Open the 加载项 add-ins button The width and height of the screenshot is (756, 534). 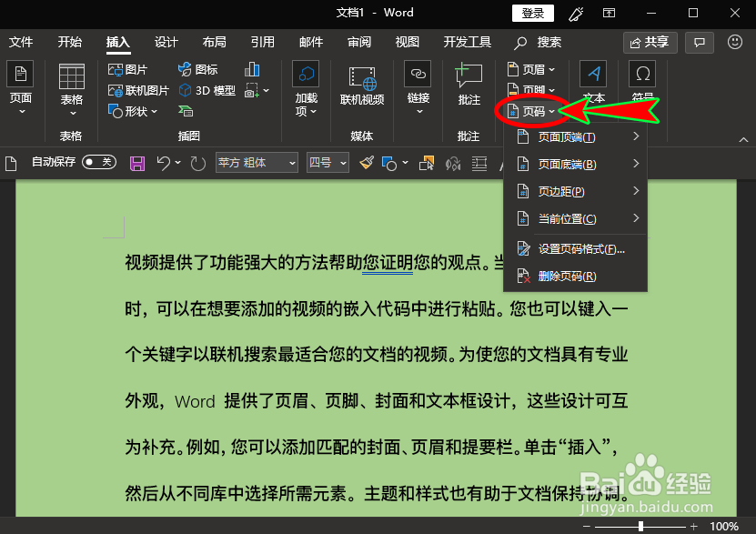click(307, 89)
